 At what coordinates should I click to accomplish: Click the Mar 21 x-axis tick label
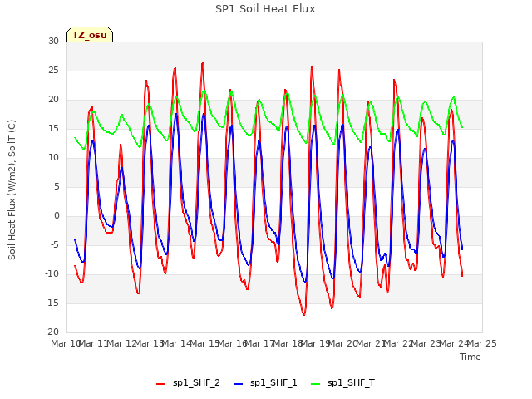pos(371,343)
